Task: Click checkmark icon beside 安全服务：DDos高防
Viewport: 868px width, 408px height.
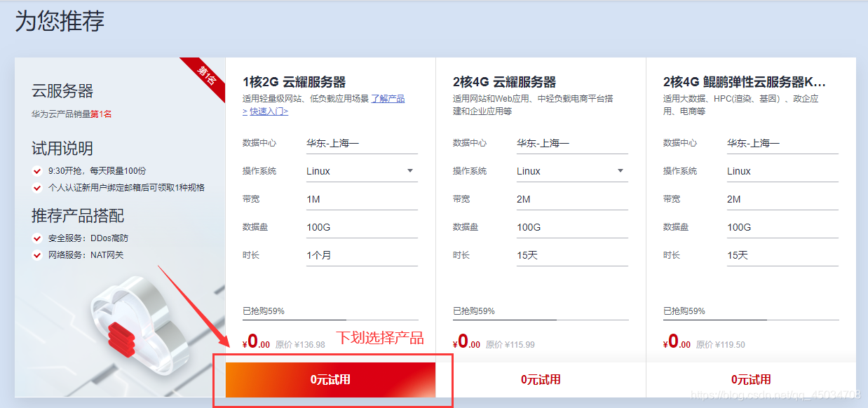Action: pyautogui.click(x=37, y=238)
